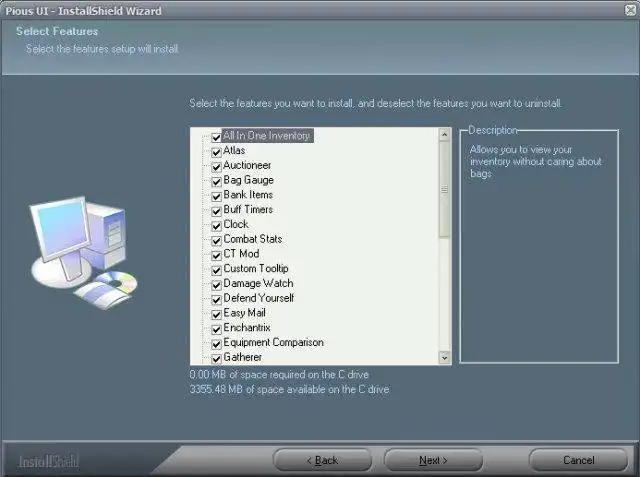640x477 pixels.
Task: Uncheck the Atlas checkbox
Action: pyautogui.click(x=216, y=152)
